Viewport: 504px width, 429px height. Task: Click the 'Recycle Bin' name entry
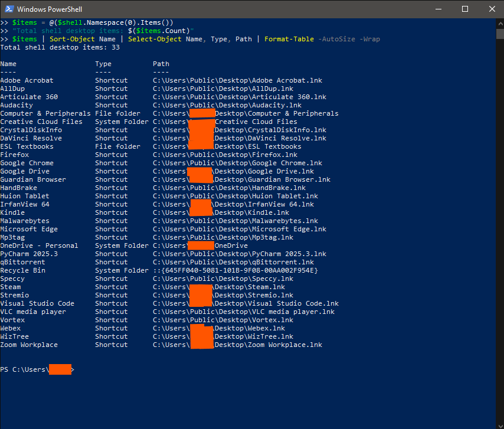(x=23, y=271)
